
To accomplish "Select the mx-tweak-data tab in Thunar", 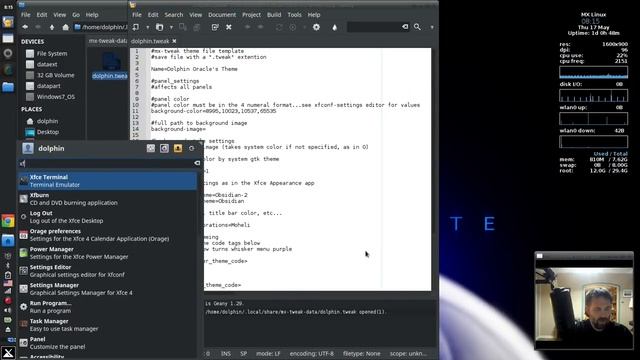I will tap(108, 41).
